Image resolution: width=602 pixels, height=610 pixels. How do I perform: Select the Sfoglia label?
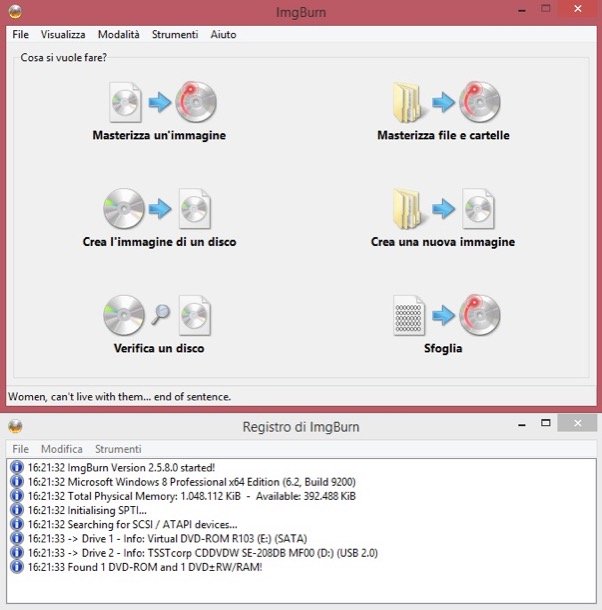[x=443, y=348]
